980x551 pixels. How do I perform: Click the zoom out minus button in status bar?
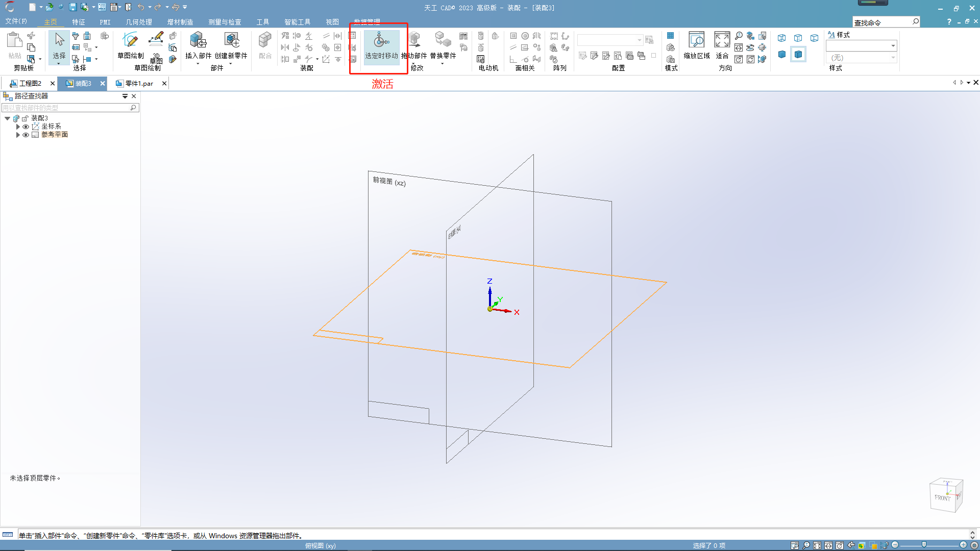click(895, 545)
